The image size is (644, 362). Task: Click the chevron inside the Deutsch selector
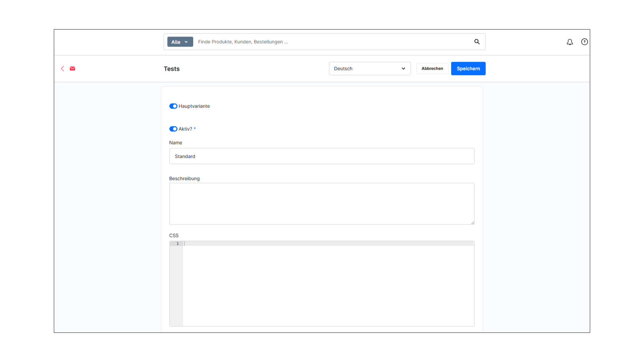[x=403, y=68]
